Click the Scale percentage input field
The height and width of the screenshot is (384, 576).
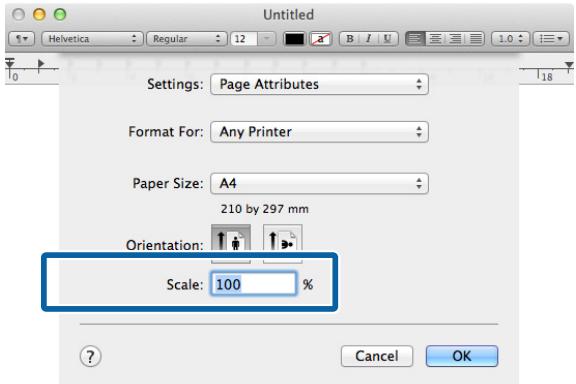[x=253, y=284]
